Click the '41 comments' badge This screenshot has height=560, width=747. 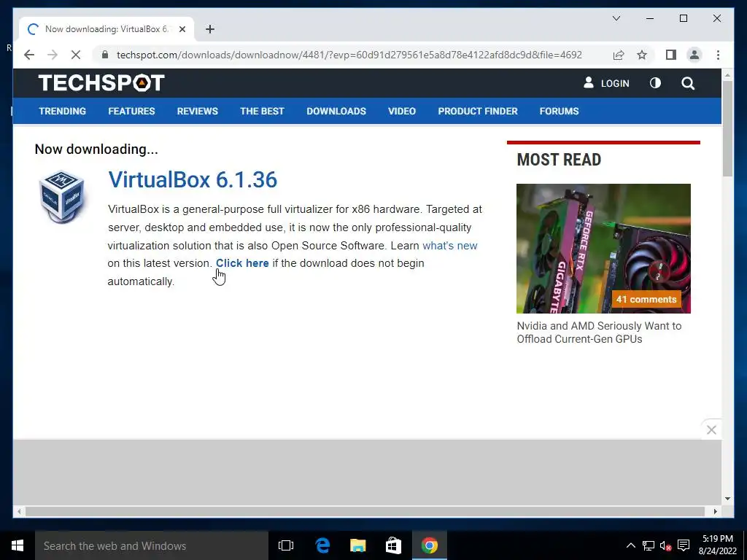pos(646,300)
